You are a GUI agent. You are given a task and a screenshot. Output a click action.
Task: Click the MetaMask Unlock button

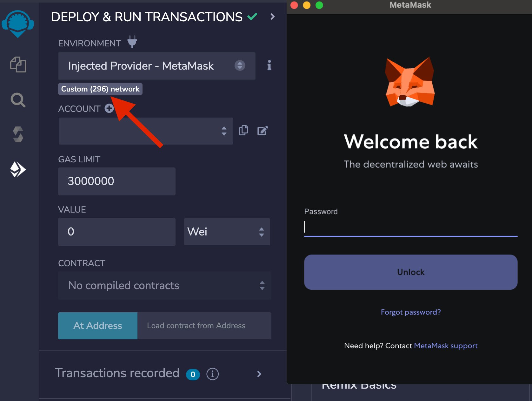411,272
